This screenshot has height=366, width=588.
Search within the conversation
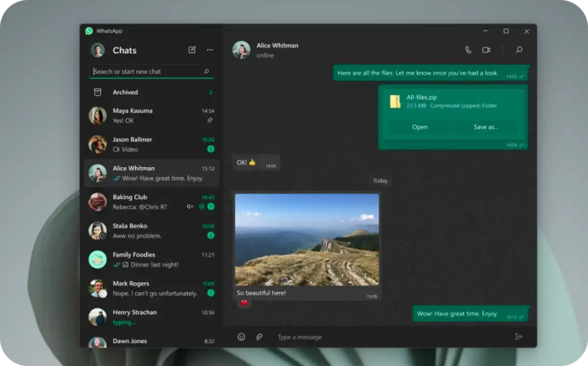[519, 50]
